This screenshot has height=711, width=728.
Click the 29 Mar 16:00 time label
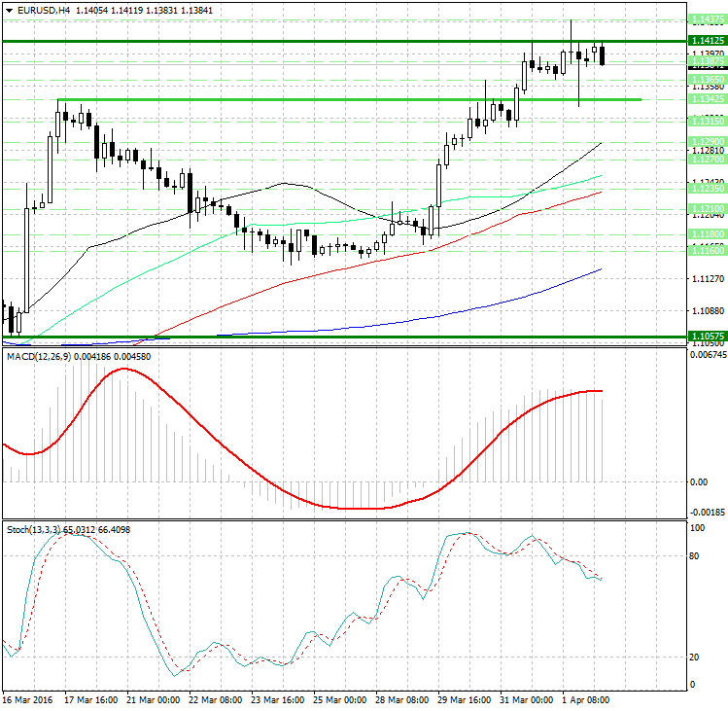tap(464, 700)
